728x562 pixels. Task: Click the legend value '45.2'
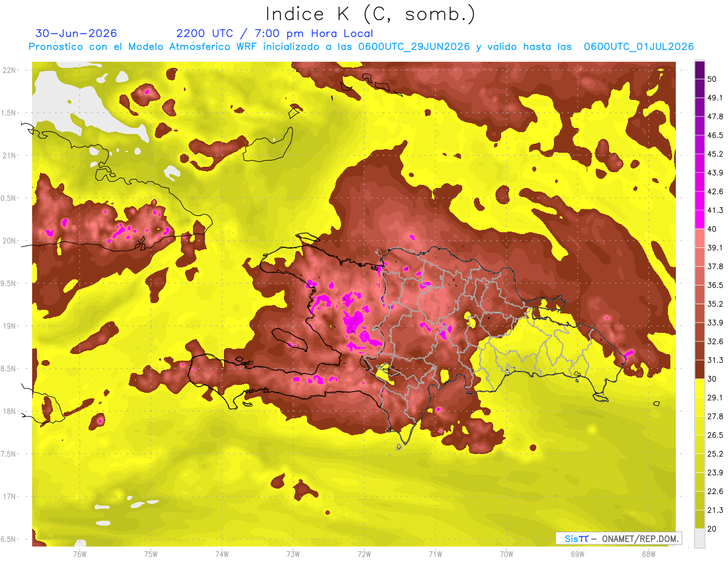715,154
